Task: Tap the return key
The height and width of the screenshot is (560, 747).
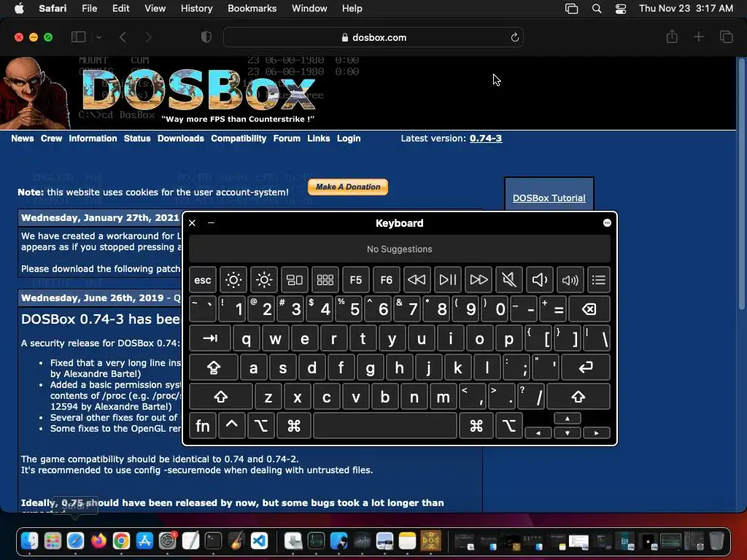Action: click(x=586, y=367)
